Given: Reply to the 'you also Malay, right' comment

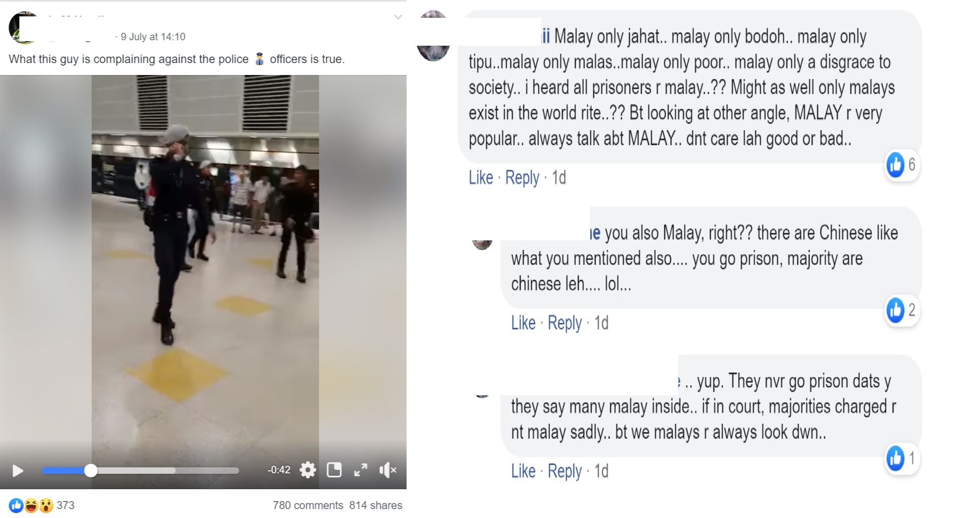Looking at the screenshot, I should coord(564,323).
